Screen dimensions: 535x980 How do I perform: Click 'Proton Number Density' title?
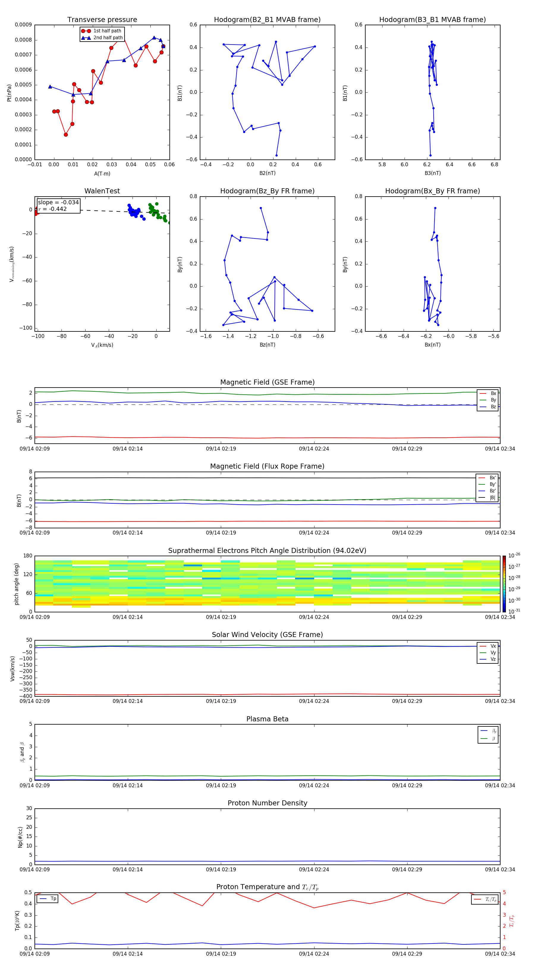(267, 803)
